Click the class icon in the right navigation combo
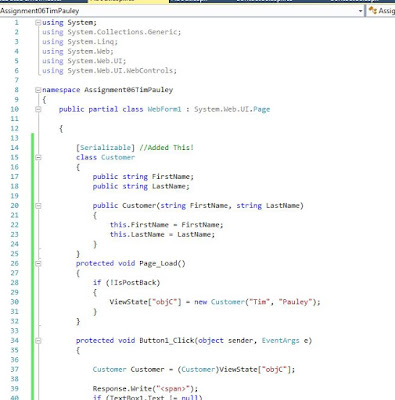 point(373,11)
